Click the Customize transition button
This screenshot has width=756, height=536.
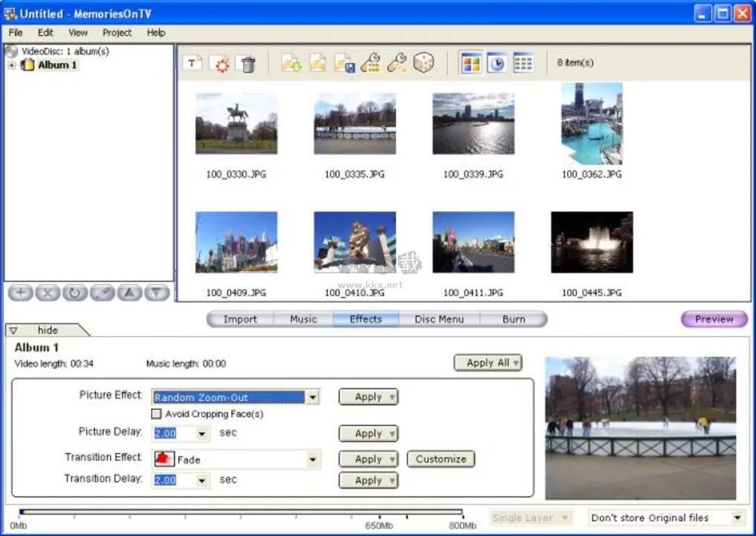(441, 459)
